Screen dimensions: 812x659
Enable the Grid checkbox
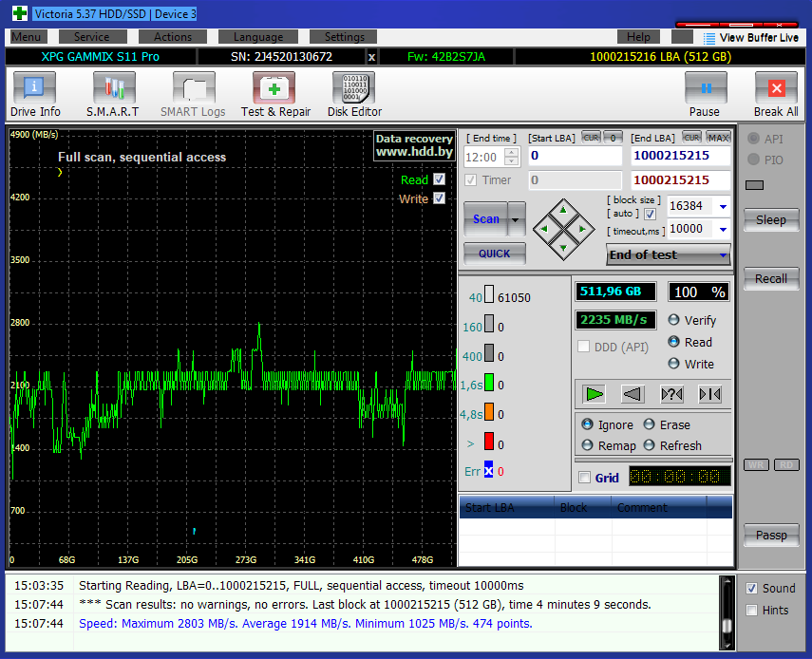click(585, 478)
